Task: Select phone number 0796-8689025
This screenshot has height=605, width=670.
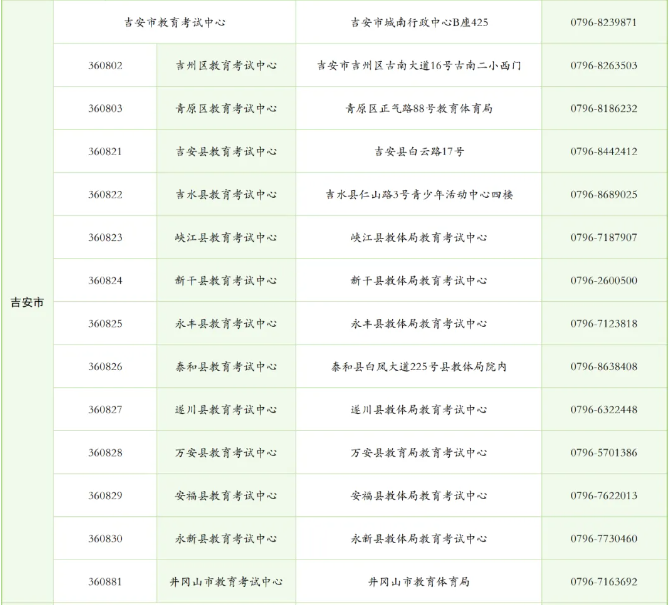Action: tap(604, 194)
